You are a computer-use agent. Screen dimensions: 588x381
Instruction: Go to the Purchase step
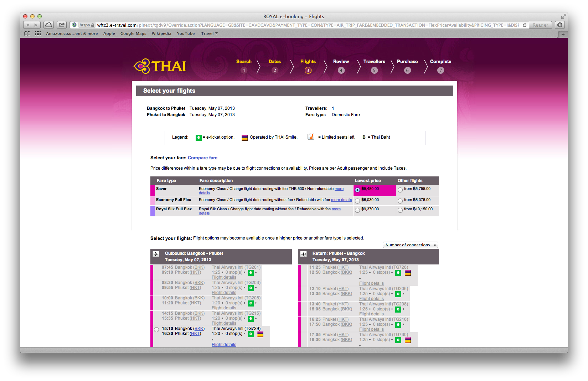click(407, 62)
